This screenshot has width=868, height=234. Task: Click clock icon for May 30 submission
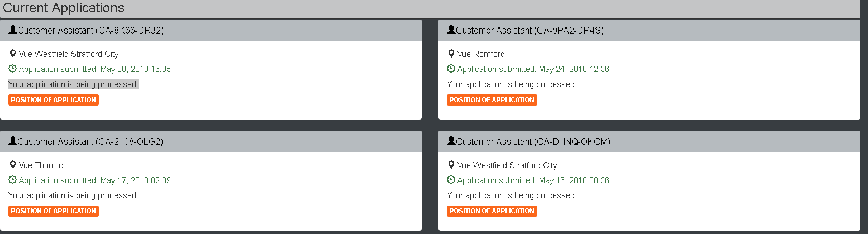click(13, 69)
